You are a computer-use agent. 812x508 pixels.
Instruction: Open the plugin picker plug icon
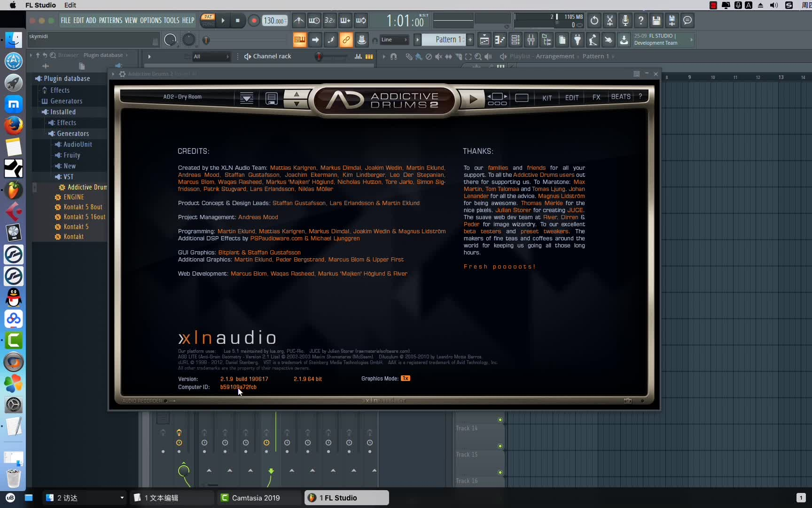577,40
